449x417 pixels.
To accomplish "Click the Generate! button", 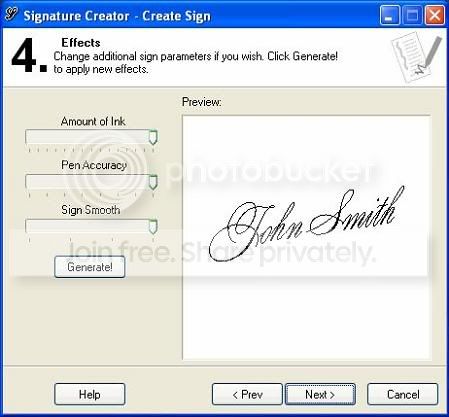I will coord(90,267).
